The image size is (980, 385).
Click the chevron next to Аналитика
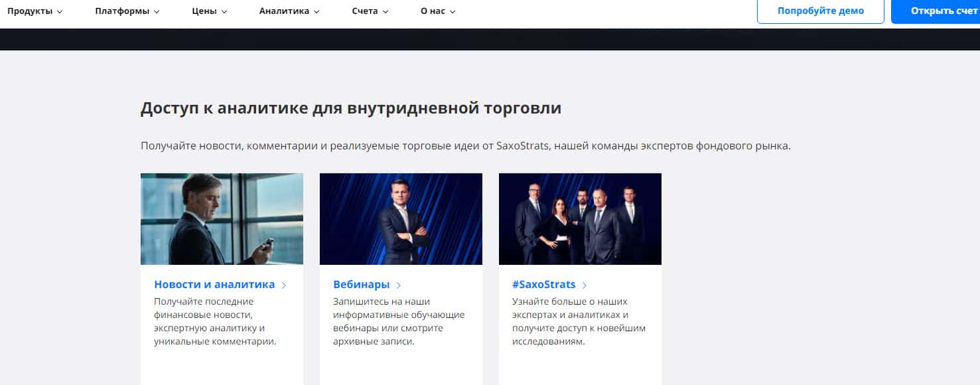(316, 12)
